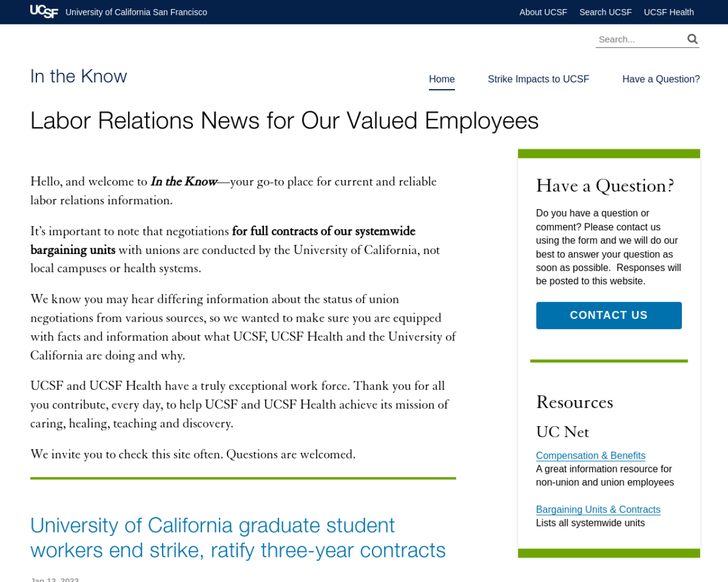Click the 'Lists all systemwide units' text
The image size is (728, 582).
point(590,523)
